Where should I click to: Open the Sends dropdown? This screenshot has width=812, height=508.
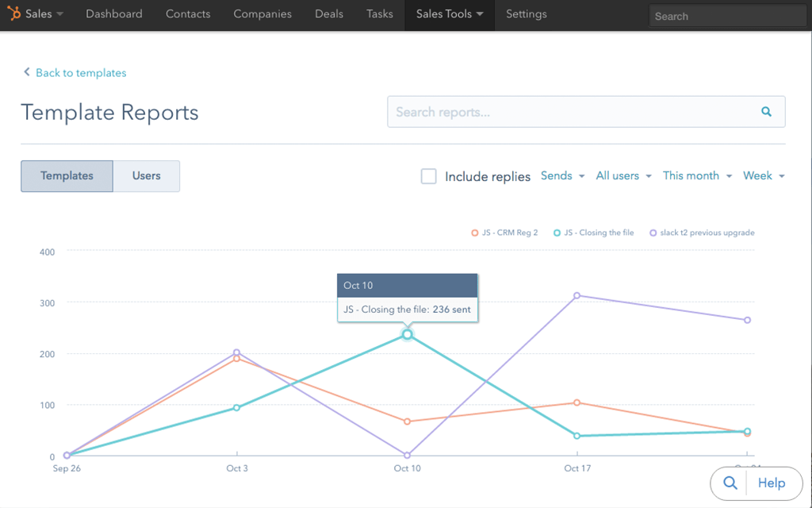coord(562,175)
